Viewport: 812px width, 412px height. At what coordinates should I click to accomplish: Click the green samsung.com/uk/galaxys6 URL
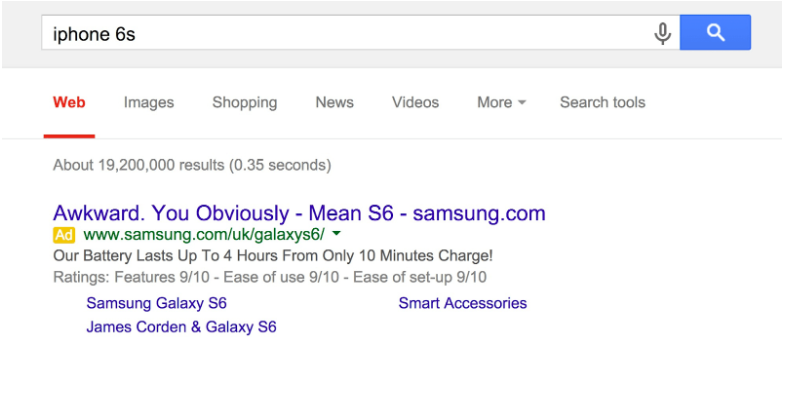coord(204,235)
